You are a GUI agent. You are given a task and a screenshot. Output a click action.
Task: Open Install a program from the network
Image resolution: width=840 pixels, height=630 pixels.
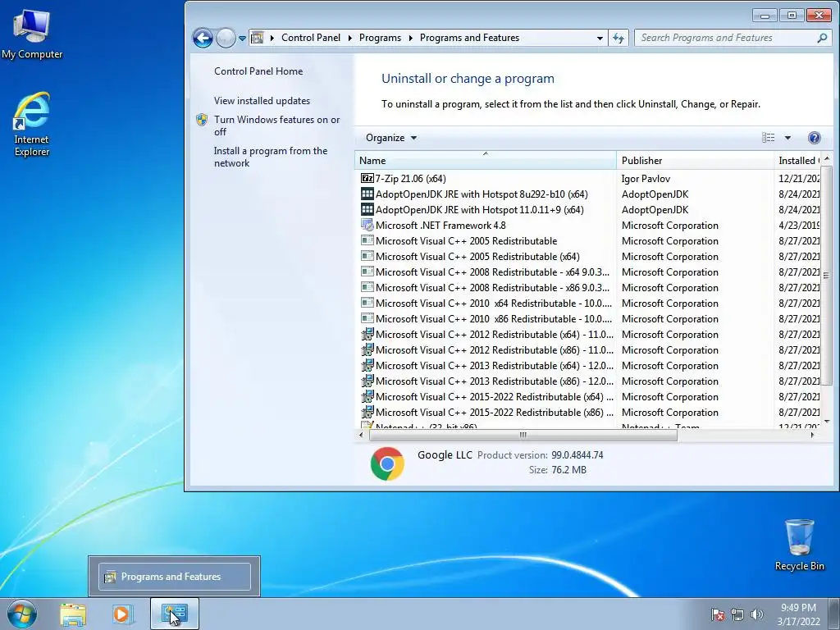pyautogui.click(x=271, y=157)
